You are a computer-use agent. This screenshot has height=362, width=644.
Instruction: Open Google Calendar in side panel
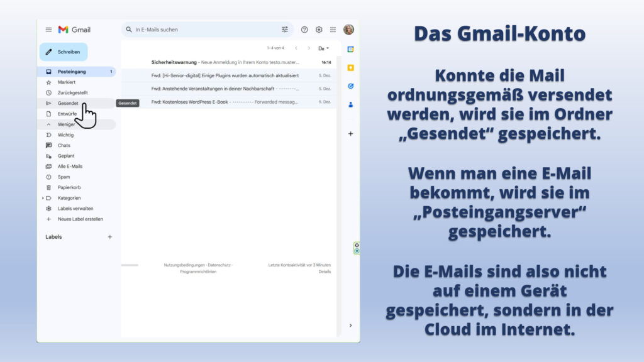tap(350, 50)
